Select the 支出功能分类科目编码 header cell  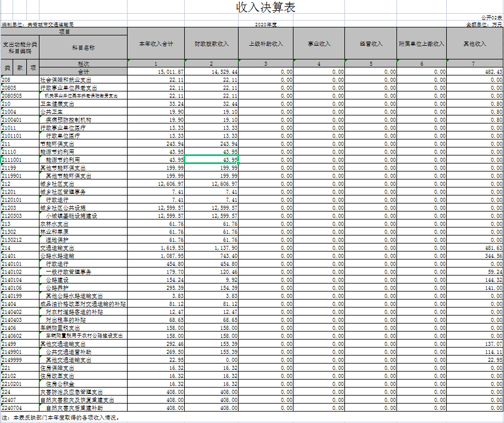[x=19, y=47]
